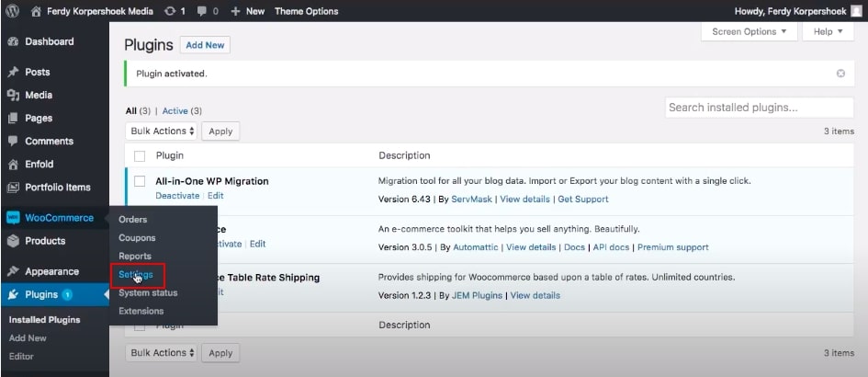
Task: Open the Premium support link
Action: tap(672, 247)
